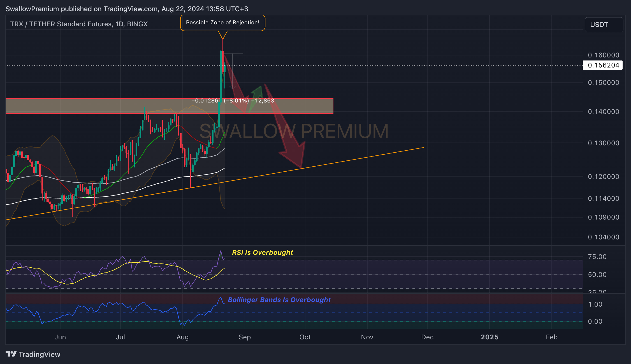
Task: Click the USDT currency box
Action: [x=604, y=25]
